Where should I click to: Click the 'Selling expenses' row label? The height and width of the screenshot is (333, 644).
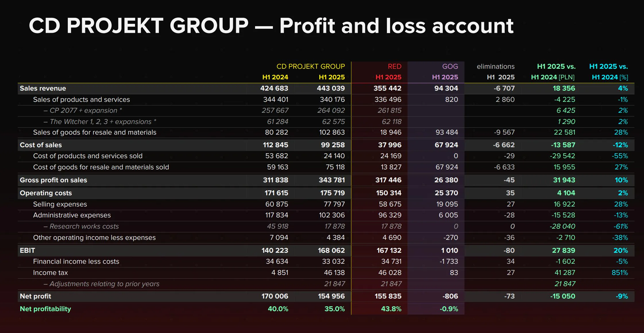pyautogui.click(x=60, y=204)
